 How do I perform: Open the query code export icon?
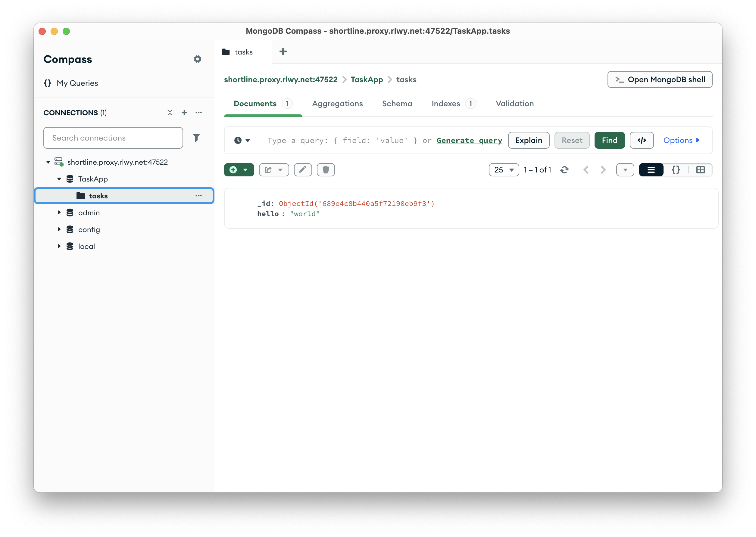[x=641, y=140]
